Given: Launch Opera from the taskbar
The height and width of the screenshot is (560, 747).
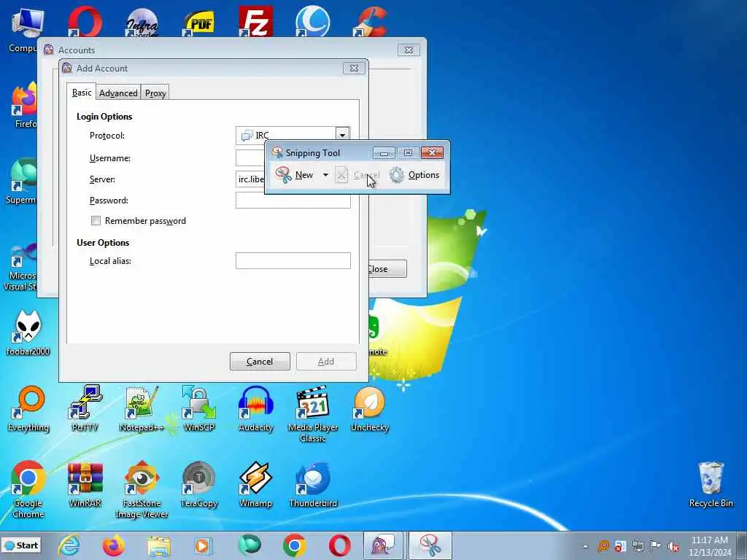Looking at the screenshot, I should (x=339, y=545).
